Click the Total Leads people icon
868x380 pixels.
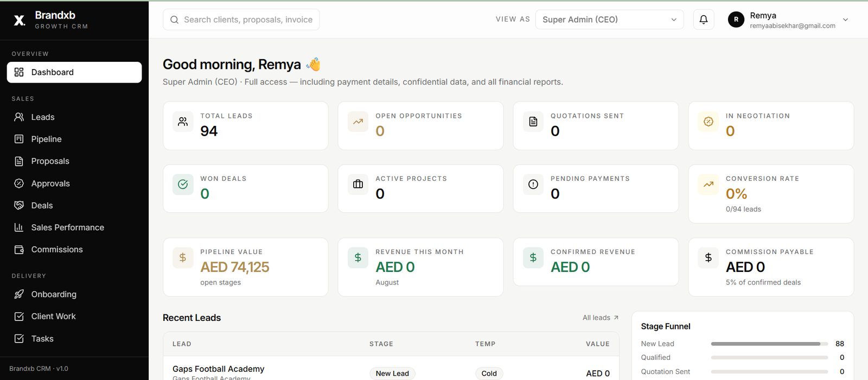coord(183,122)
